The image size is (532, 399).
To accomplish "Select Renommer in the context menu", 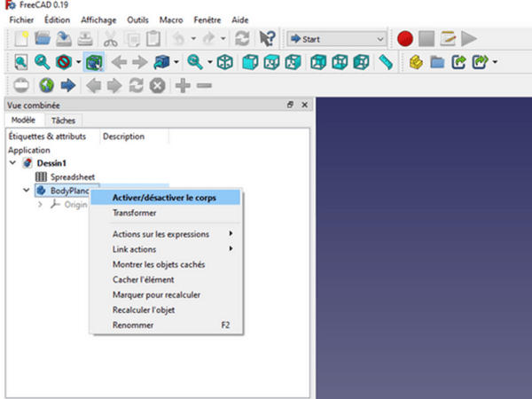I will point(133,325).
